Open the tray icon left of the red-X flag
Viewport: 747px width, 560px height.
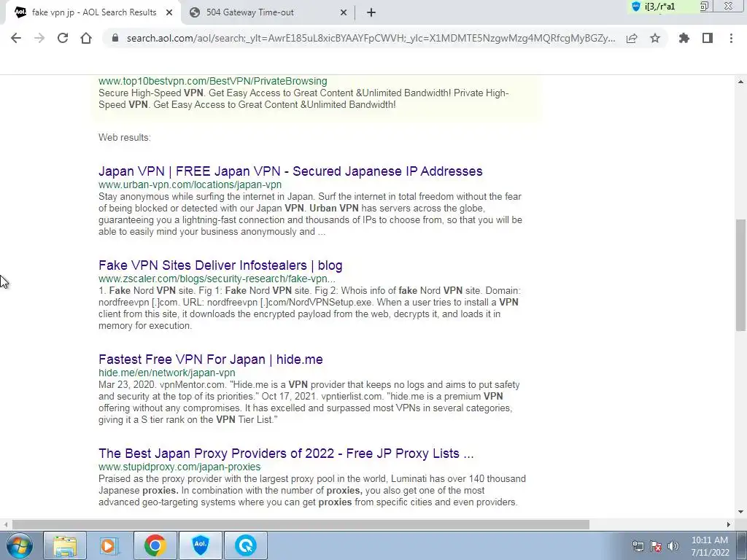pyautogui.click(x=638, y=546)
